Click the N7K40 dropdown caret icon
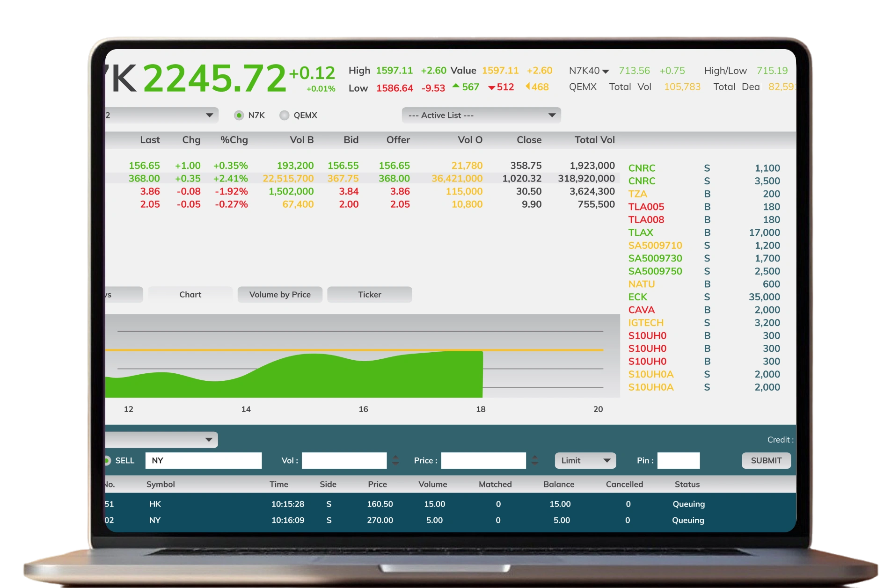 tap(606, 71)
